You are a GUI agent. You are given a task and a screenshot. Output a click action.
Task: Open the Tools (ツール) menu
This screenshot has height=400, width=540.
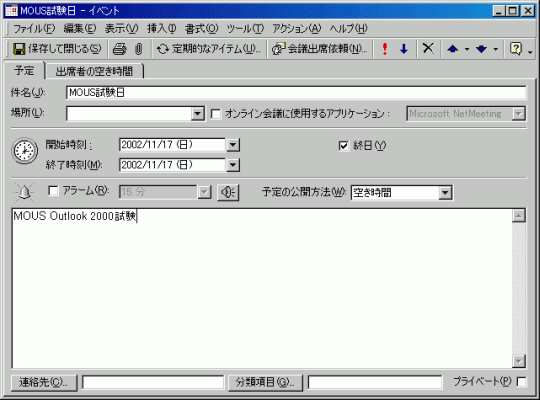coord(245,29)
